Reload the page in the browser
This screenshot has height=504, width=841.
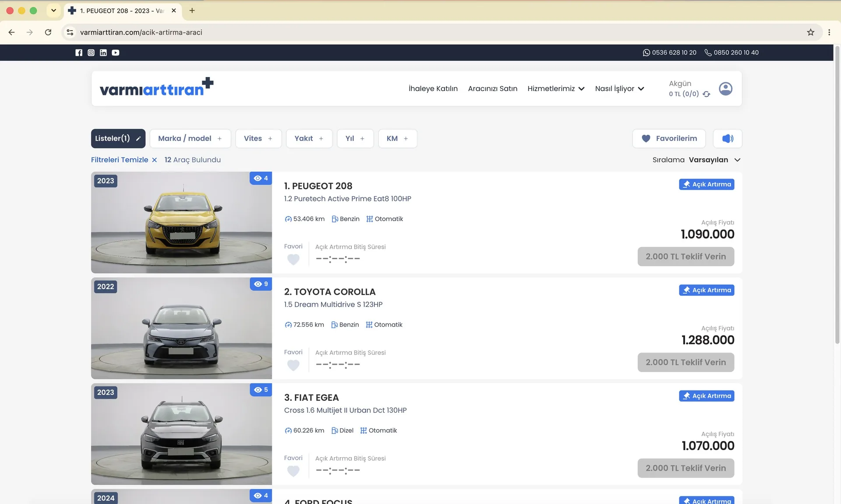[x=48, y=32]
